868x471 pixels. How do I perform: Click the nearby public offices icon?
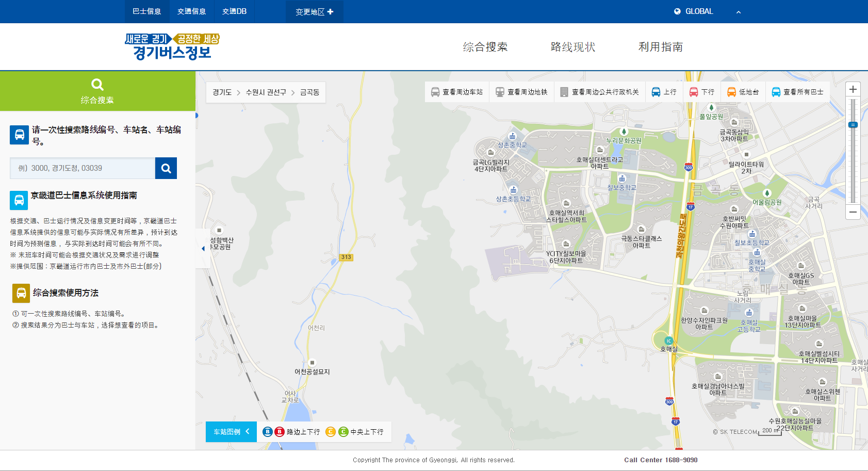coord(564,92)
